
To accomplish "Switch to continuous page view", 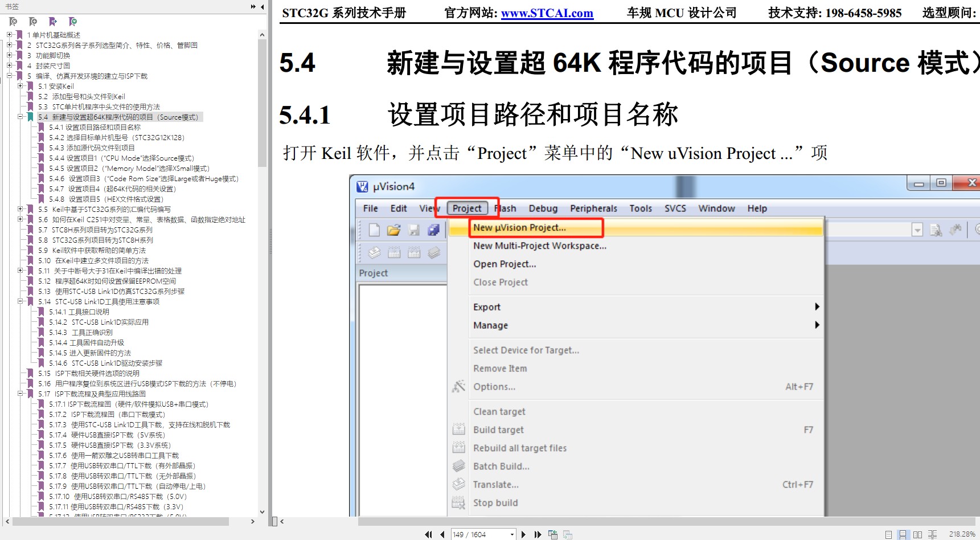I will (x=903, y=534).
